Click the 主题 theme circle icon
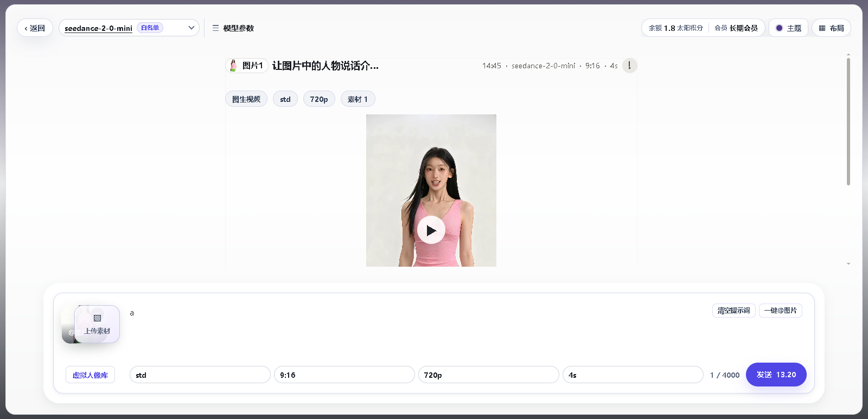Image resolution: width=868 pixels, height=419 pixels. [779, 28]
